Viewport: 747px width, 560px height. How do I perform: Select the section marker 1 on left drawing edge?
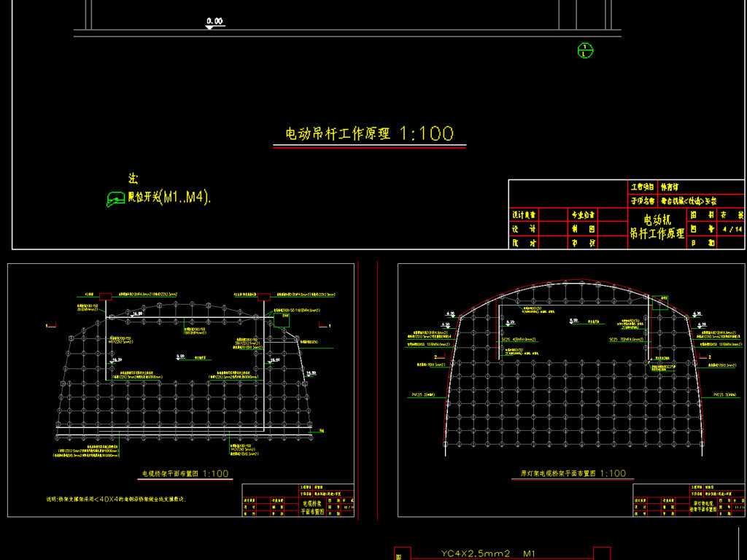(50, 324)
